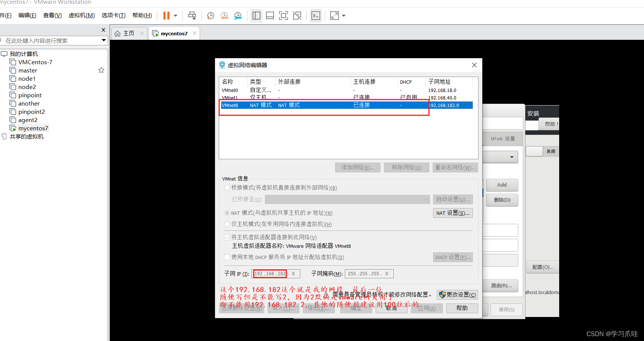Close the library sidebar panel
The image size is (644, 341).
(104, 30)
